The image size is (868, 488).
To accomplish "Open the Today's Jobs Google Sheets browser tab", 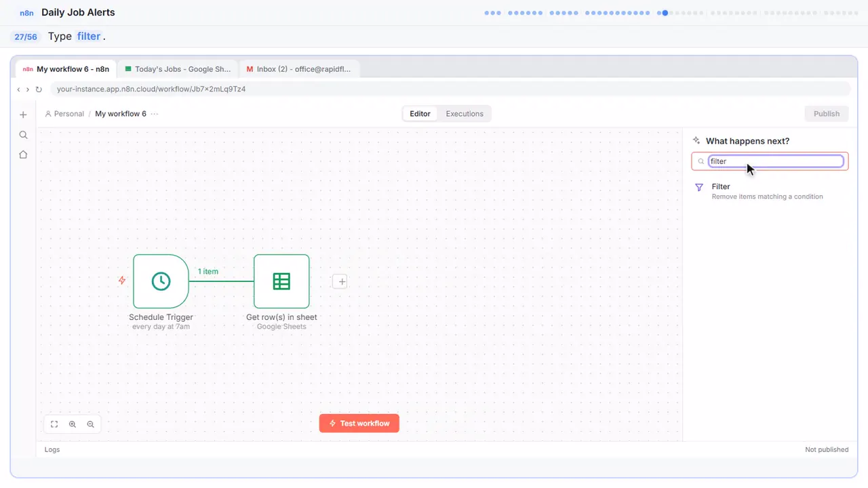I will tap(178, 69).
